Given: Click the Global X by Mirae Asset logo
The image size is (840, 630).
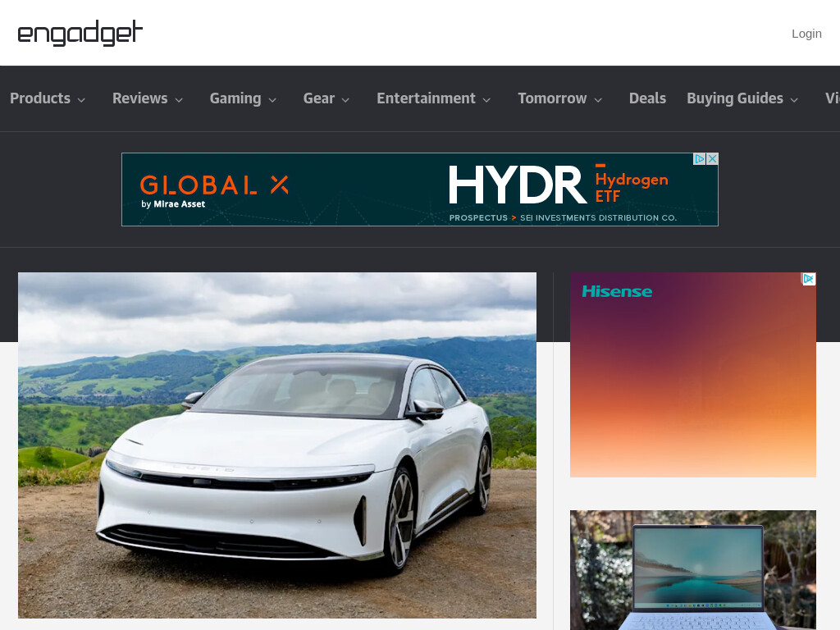Looking at the screenshot, I should pos(214,191).
